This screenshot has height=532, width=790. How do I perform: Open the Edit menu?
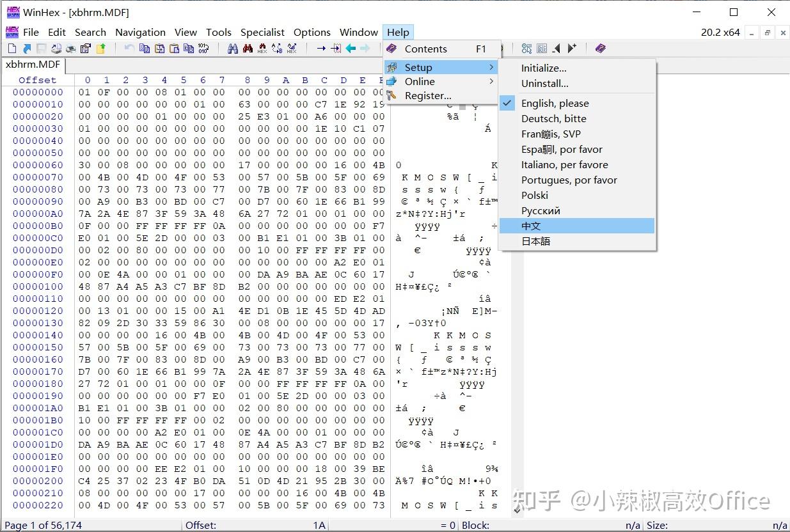tap(57, 32)
